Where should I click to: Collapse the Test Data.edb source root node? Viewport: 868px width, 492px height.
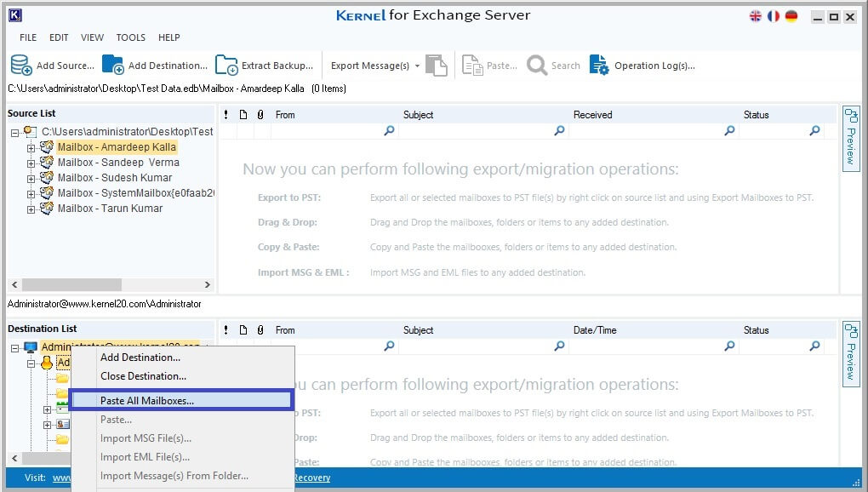[x=14, y=133]
